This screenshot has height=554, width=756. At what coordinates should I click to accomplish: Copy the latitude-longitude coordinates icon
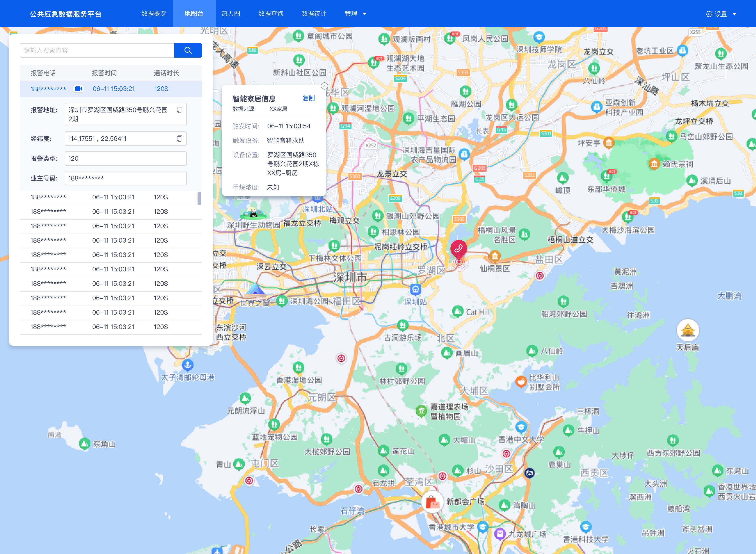click(x=179, y=139)
